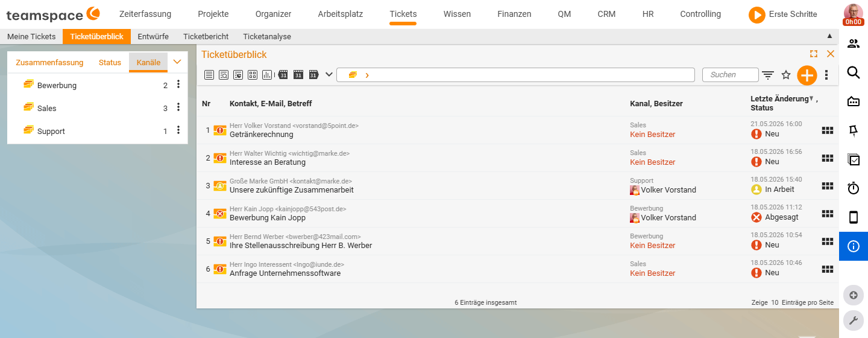868x338 pixels.
Task: Open the Zeiterfassung menu
Action: click(145, 14)
